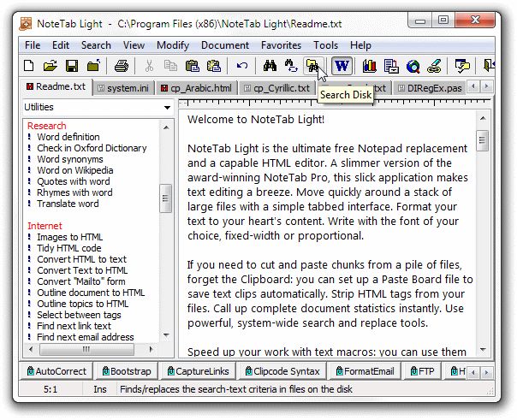Run the Word definition clip

click(x=68, y=137)
